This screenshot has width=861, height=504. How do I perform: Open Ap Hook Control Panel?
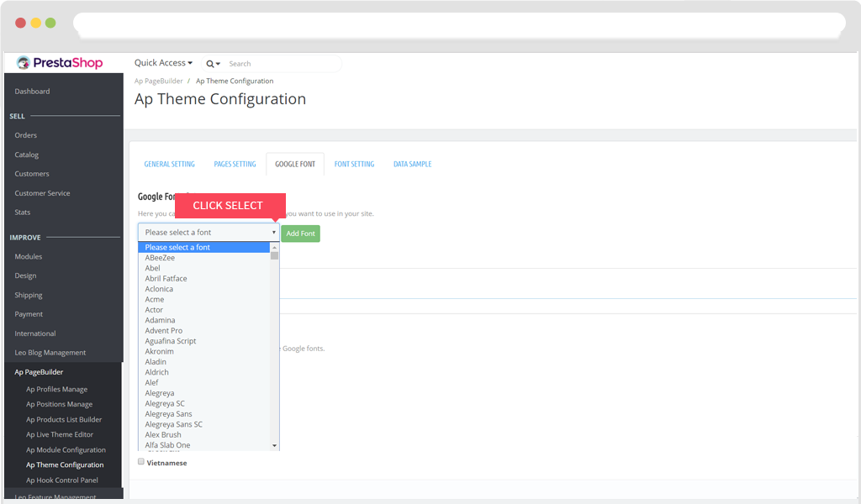(x=64, y=480)
